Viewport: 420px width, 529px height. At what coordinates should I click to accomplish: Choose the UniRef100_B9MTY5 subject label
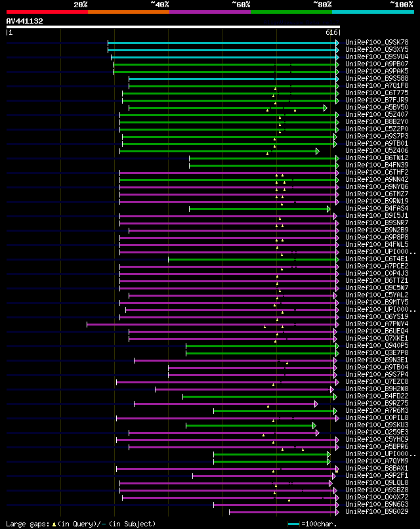pyautogui.click(x=377, y=303)
